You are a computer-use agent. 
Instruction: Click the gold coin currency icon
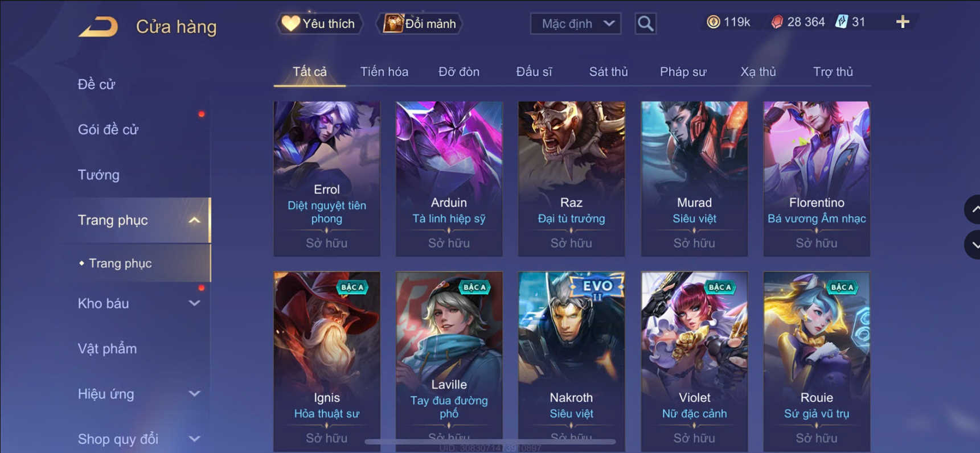[713, 22]
